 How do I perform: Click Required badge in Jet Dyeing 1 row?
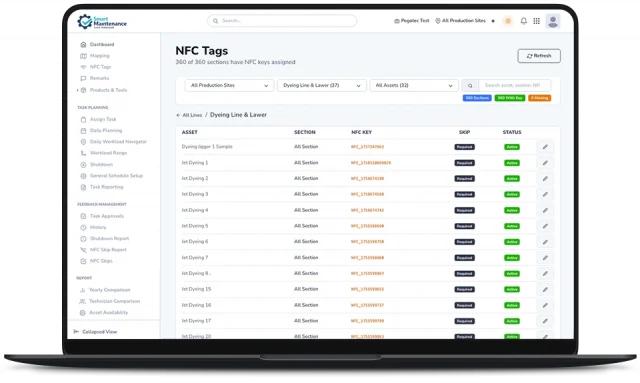pos(464,163)
